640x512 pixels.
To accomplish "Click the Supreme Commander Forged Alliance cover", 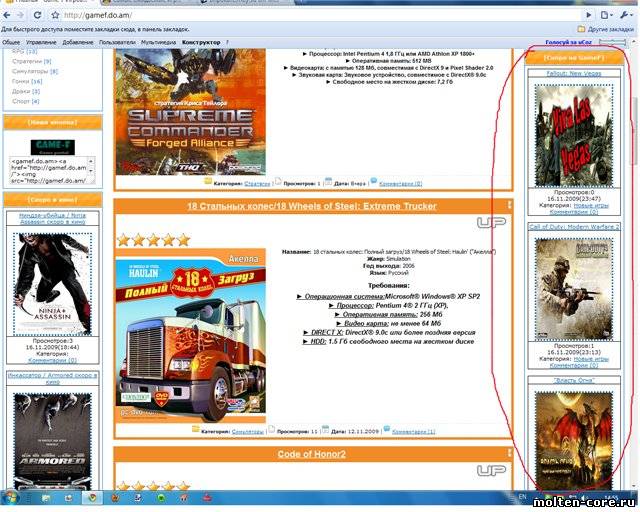I will click(191, 112).
